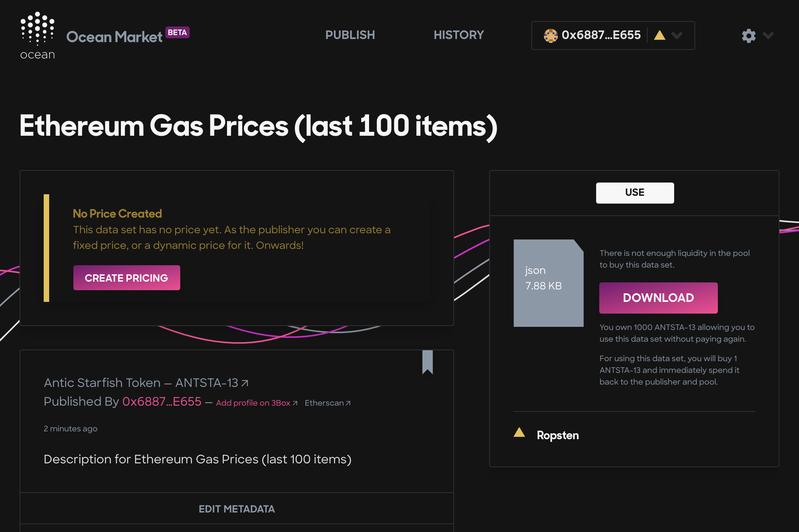Viewport: 799px width, 532px height.
Task: Open the Edit Metadata action
Action: coord(236,509)
